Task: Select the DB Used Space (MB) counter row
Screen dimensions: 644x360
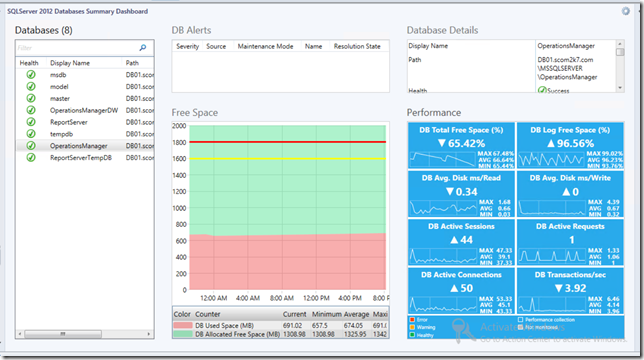Action: 281,325
